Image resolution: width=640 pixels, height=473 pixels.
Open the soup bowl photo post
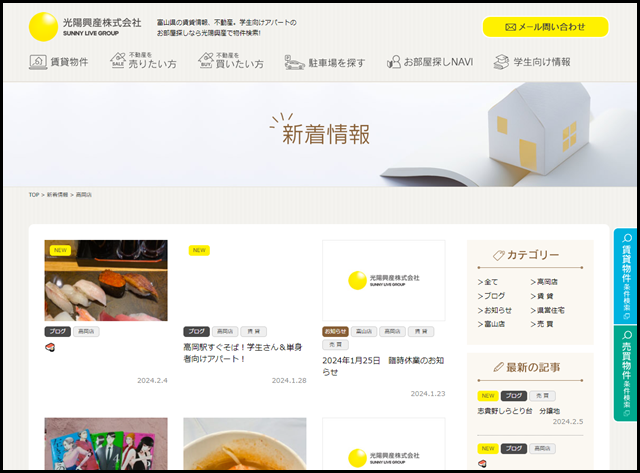(x=245, y=444)
